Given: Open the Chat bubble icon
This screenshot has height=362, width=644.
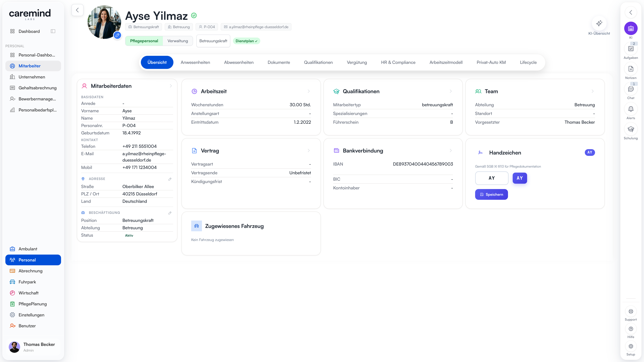Looking at the screenshot, I should coord(631,89).
